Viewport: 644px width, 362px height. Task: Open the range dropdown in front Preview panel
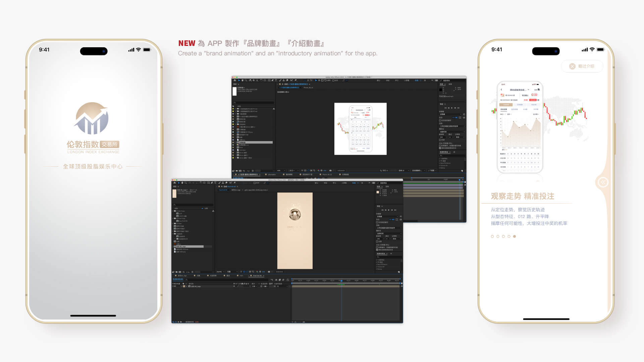coord(389,228)
